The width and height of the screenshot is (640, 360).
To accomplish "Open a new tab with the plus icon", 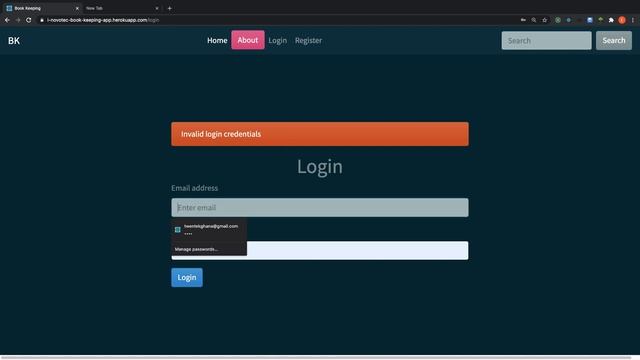I will pyautogui.click(x=169, y=8).
